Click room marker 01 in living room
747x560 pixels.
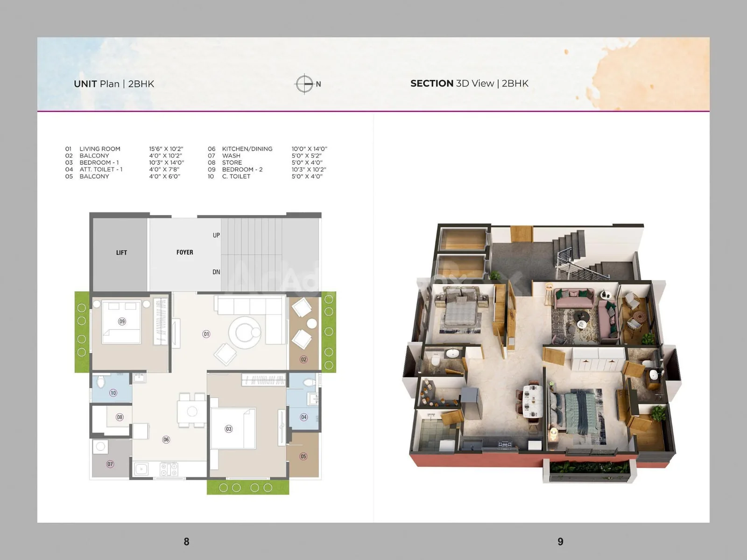[206, 334]
